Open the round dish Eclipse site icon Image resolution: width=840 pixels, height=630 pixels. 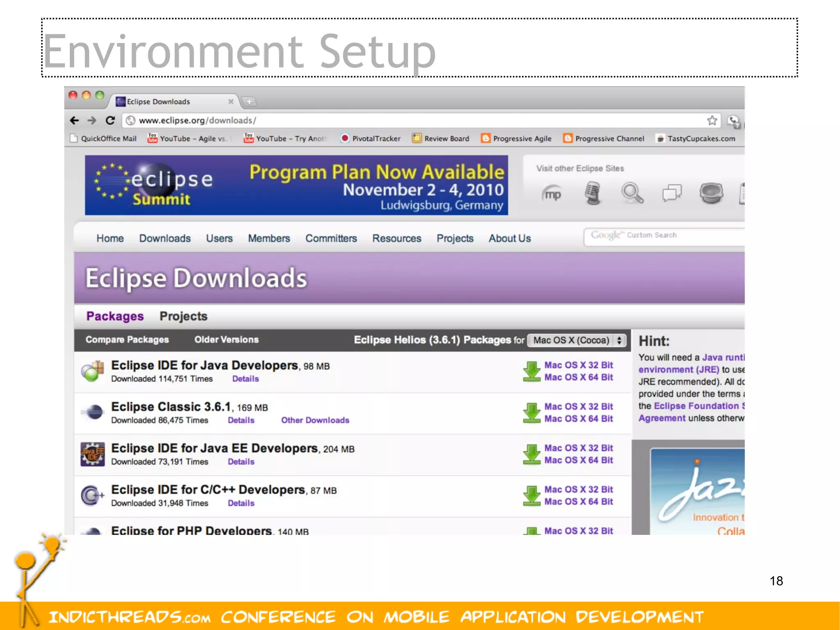click(x=711, y=193)
